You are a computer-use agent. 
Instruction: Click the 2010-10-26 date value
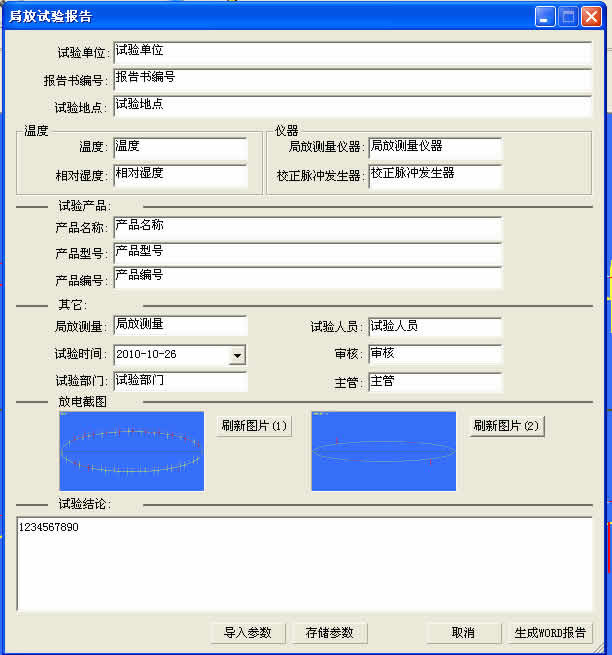146,355
